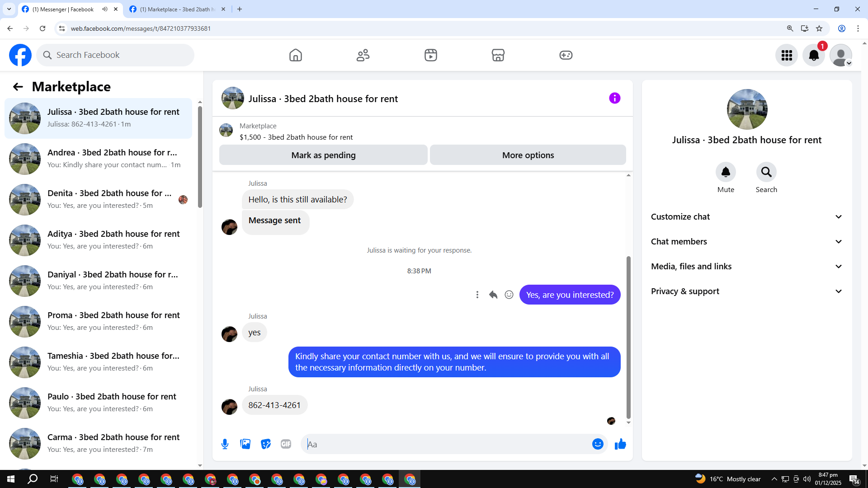Click Mark as pending button
The image size is (868, 488).
pos(323,155)
